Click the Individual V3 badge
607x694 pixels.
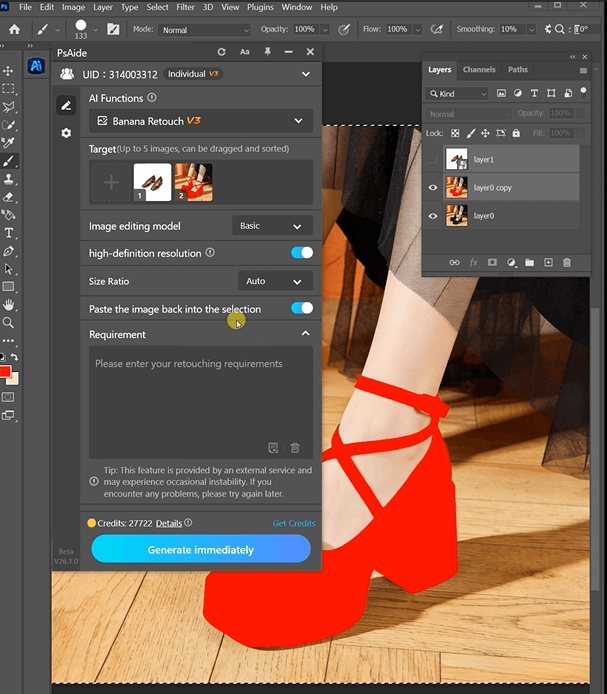(193, 74)
